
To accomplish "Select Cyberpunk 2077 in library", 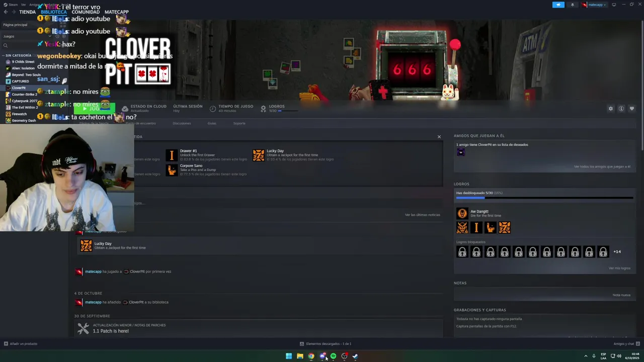I will pos(24,101).
